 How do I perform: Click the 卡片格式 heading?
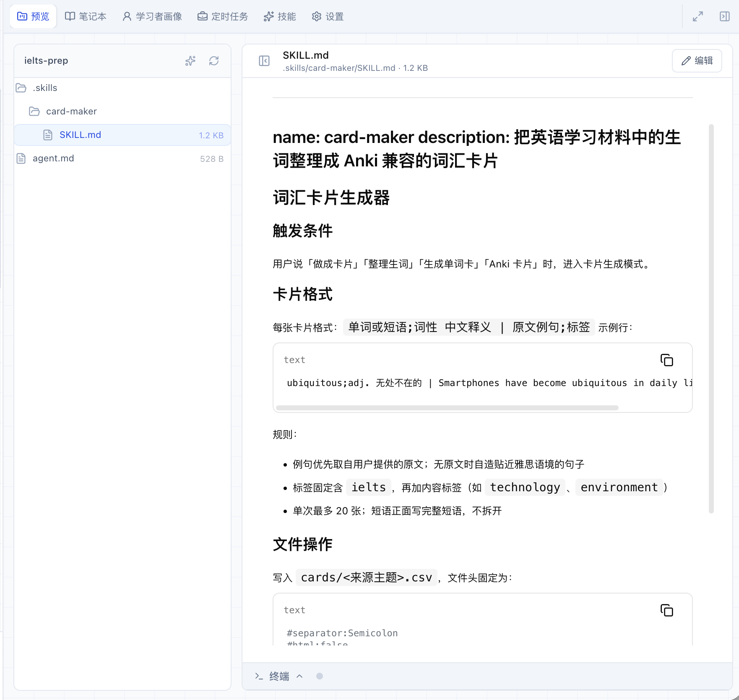click(x=303, y=294)
